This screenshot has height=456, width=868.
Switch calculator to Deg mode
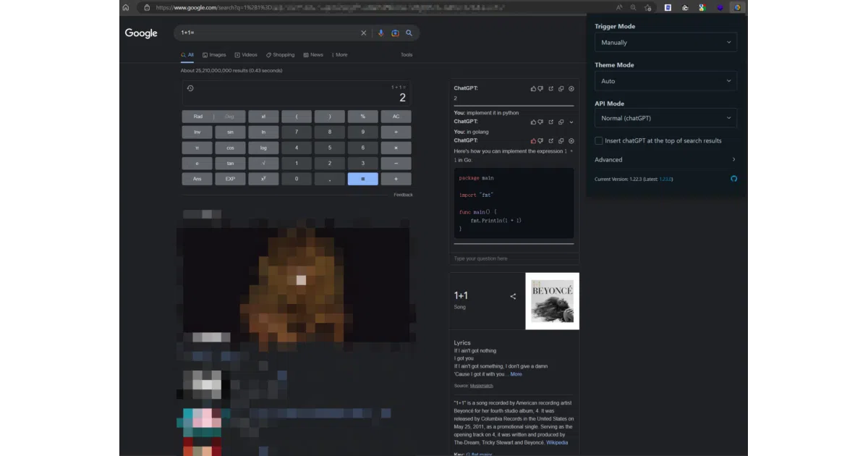[x=229, y=117]
